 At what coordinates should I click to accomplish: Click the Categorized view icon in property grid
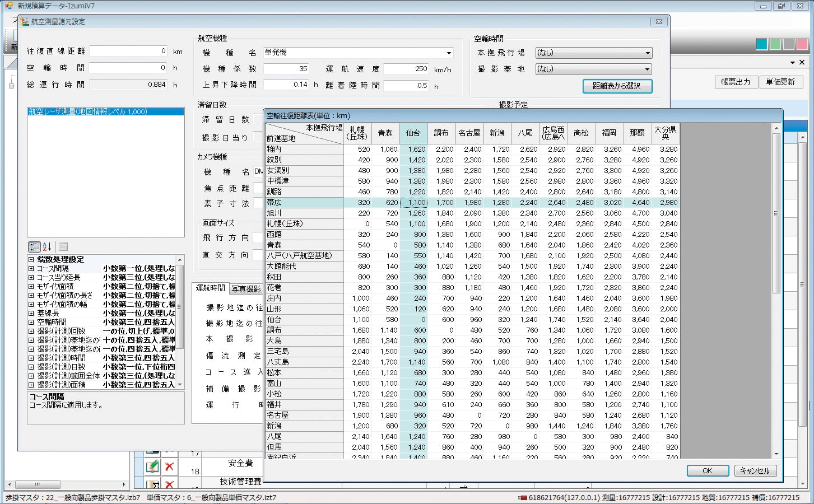click(x=34, y=246)
